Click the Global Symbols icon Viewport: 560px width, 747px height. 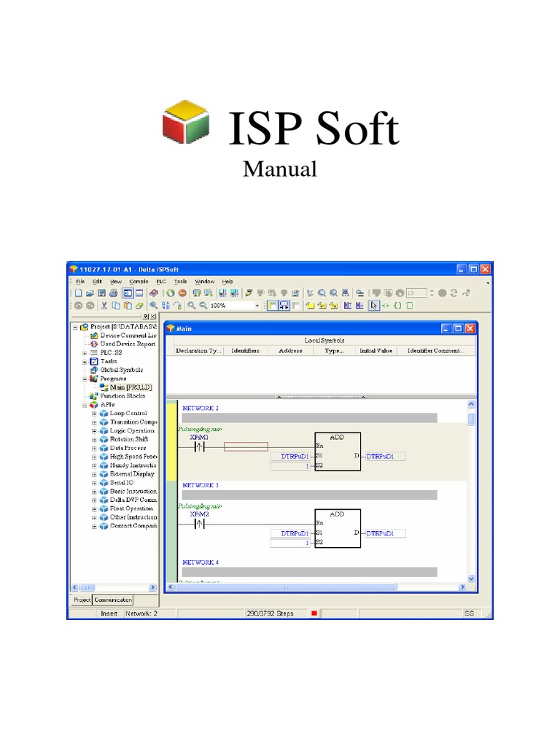pyautogui.click(x=94, y=370)
